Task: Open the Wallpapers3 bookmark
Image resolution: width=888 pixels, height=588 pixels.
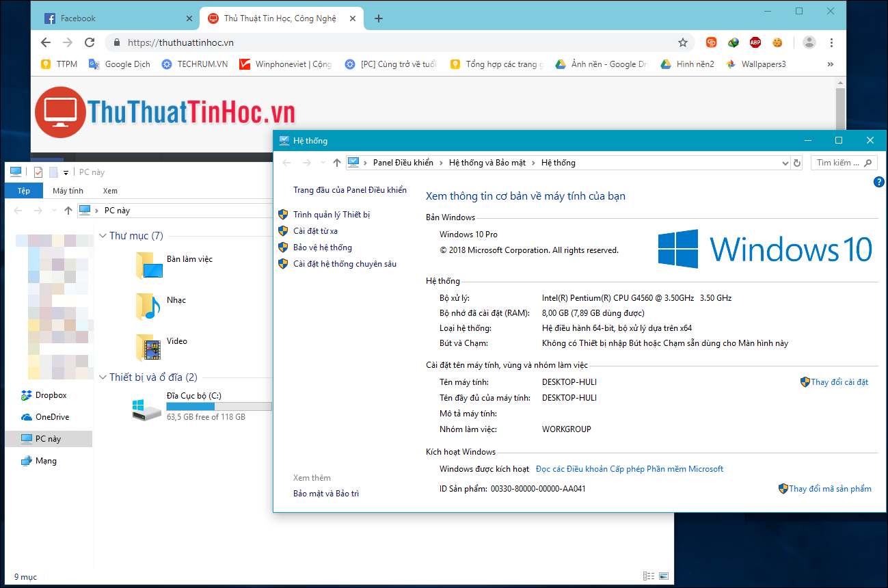Action: tap(755, 64)
